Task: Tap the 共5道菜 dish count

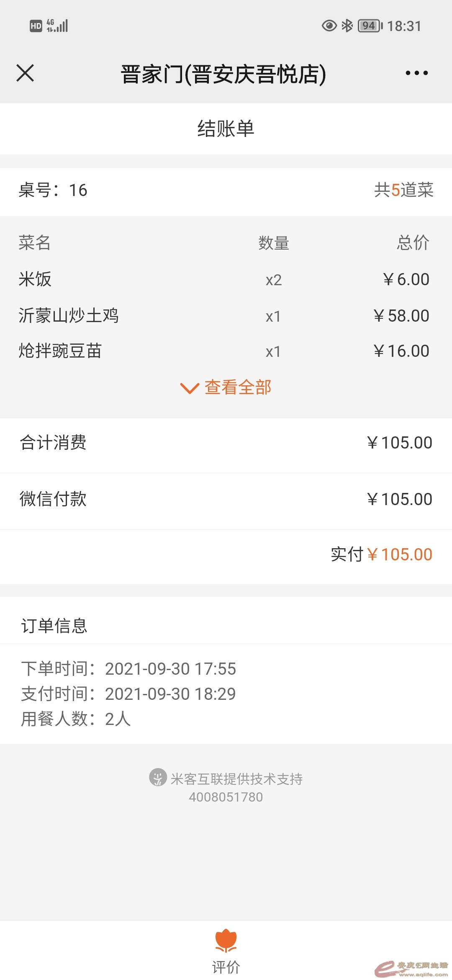Action: pos(403,190)
